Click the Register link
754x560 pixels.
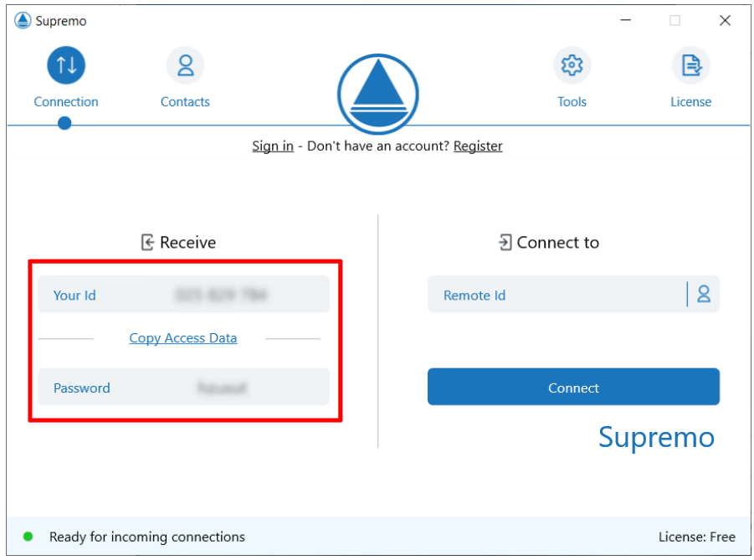click(478, 146)
